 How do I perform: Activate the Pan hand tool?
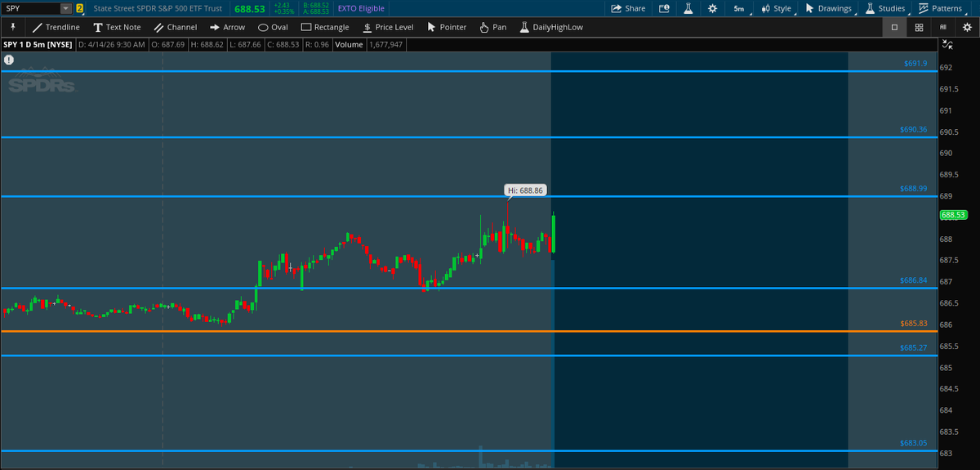pos(492,27)
